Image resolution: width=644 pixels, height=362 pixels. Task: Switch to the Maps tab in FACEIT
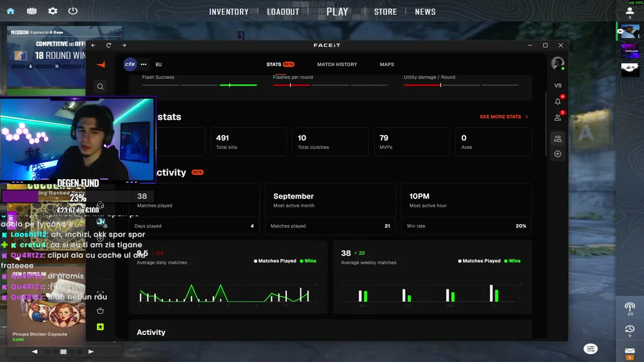click(387, 64)
